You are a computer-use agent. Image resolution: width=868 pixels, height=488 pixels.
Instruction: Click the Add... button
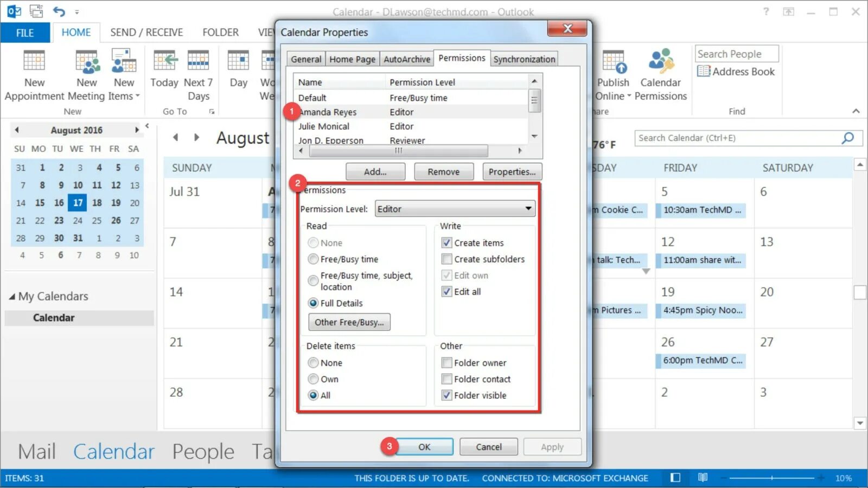coord(375,172)
